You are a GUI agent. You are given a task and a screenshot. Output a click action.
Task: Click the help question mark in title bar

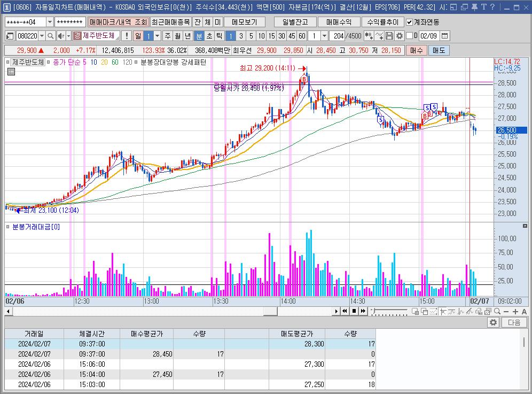[492, 7]
